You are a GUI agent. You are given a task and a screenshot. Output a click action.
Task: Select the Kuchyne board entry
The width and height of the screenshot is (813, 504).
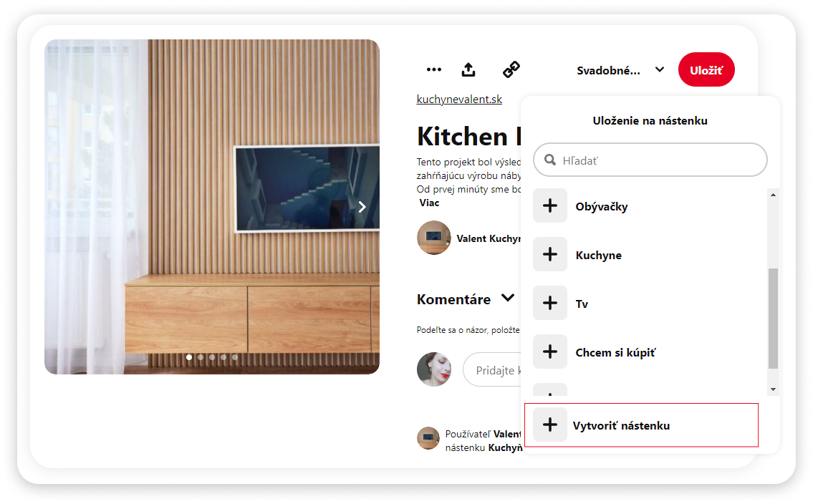(x=599, y=254)
